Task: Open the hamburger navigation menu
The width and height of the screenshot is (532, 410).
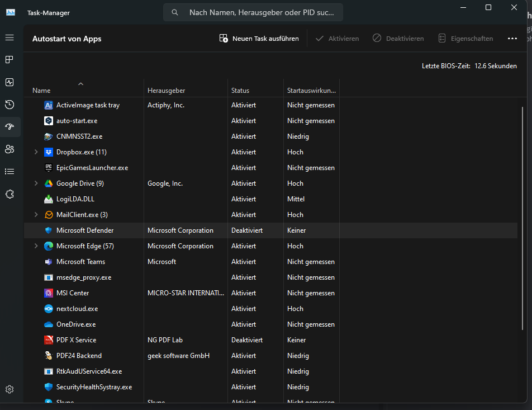Action: point(9,37)
